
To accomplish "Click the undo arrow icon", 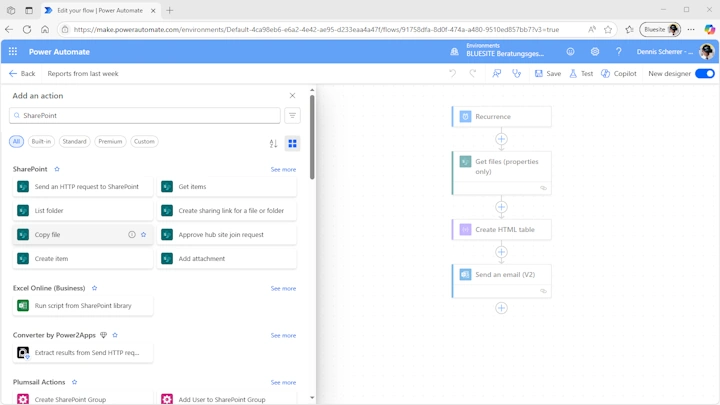I will click(452, 73).
